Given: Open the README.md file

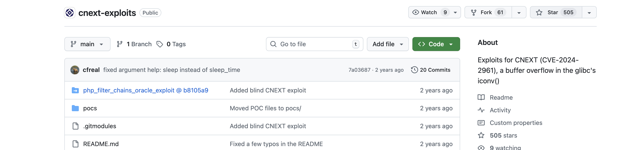Looking at the screenshot, I should coord(101,144).
